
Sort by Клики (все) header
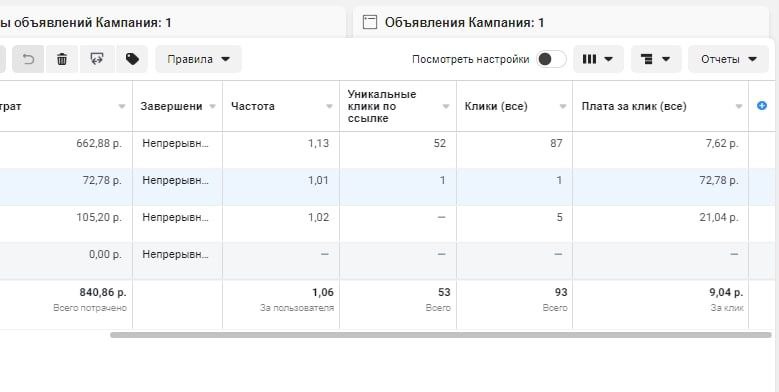click(x=496, y=106)
